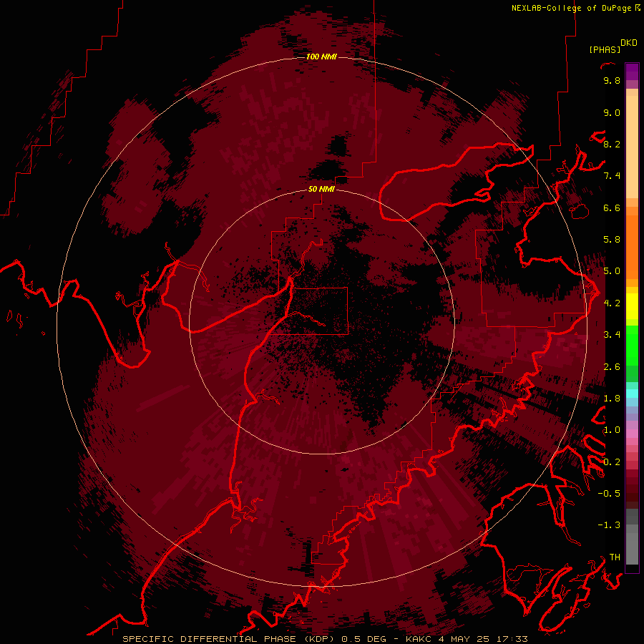
Task: Click the DKD label above the color scale
Action: [629, 43]
